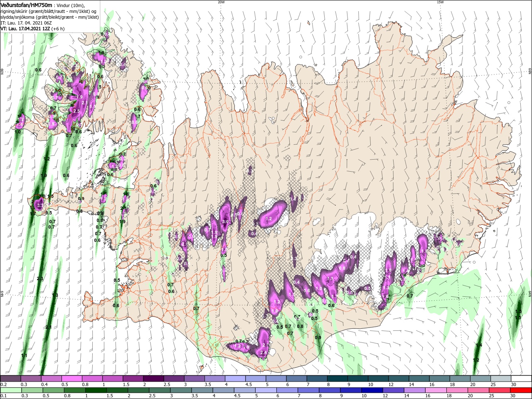
Task: Click the pale green 0.1 swatch in the green-to-red legend
Action: coord(11,390)
